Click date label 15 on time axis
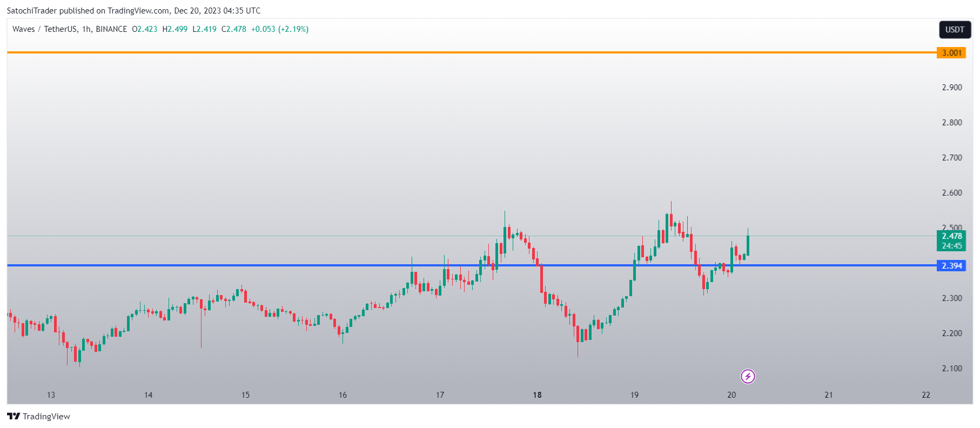Viewport: 980px width, 428px height. point(245,394)
